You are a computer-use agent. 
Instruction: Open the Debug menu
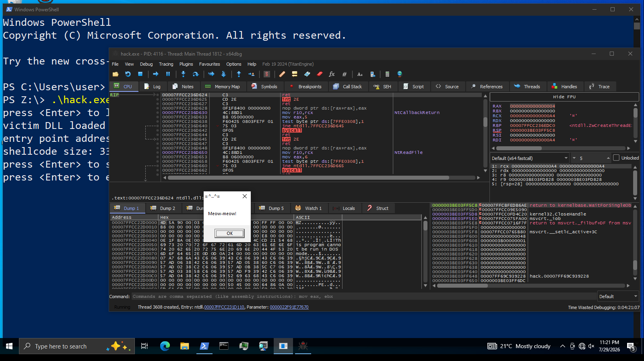[x=147, y=64]
